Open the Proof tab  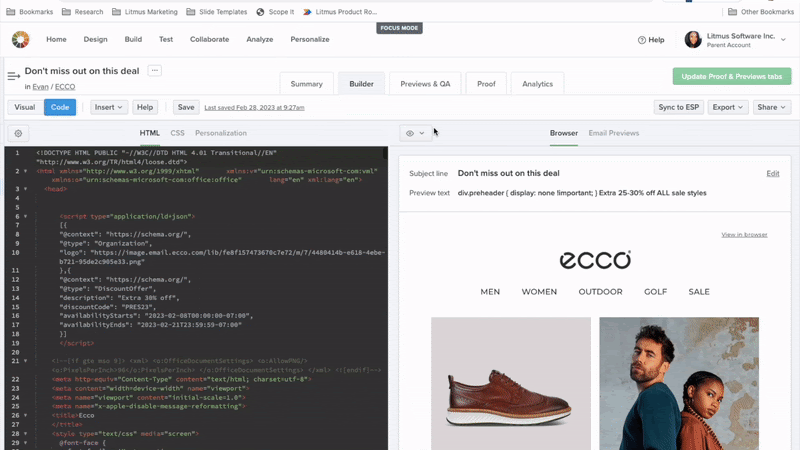click(x=486, y=84)
